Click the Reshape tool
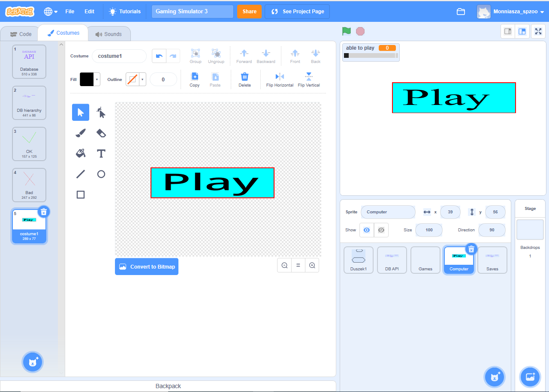549x392 pixels. click(101, 113)
